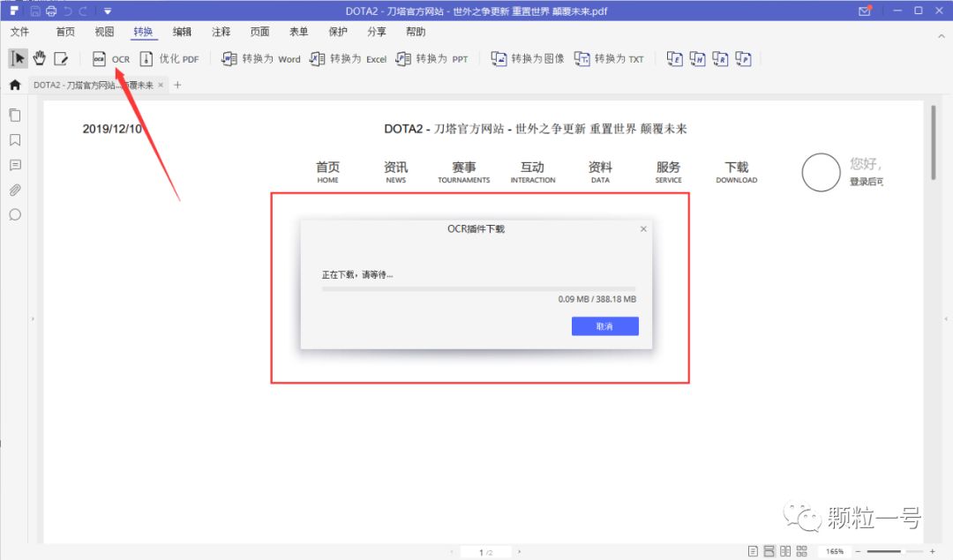
Task: Open the 帮助 menu
Action: [416, 32]
